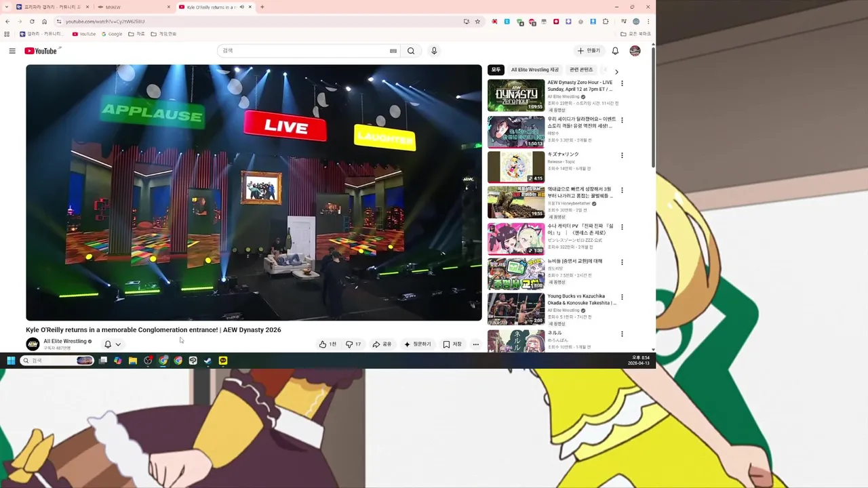The image size is (868, 488).
Task: Select the 모두 filter chip
Action: coord(496,70)
